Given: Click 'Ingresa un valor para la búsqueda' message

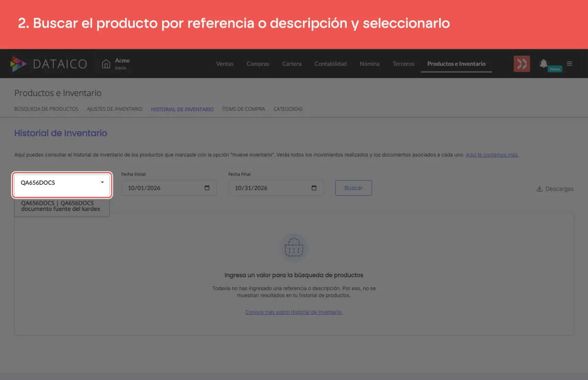Looking at the screenshot, I should [x=294, y=275].
